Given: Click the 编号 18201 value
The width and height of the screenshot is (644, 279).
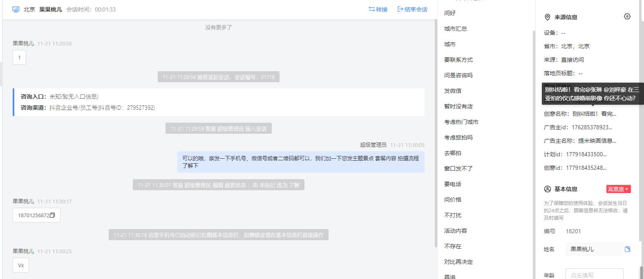Looking at the screenshot, I should pyautogui.click(x=573, y=231).
